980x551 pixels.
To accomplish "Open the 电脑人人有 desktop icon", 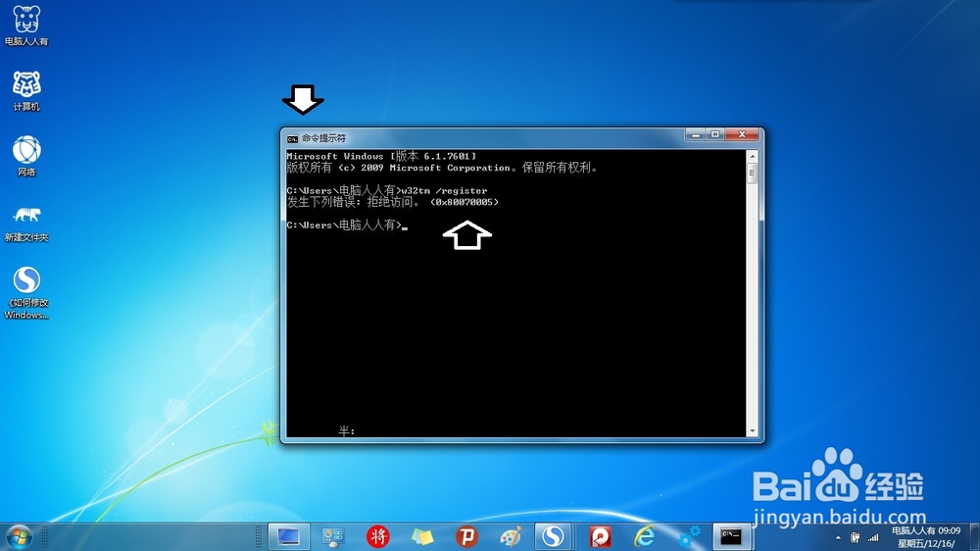I will [x=26, y=25].
